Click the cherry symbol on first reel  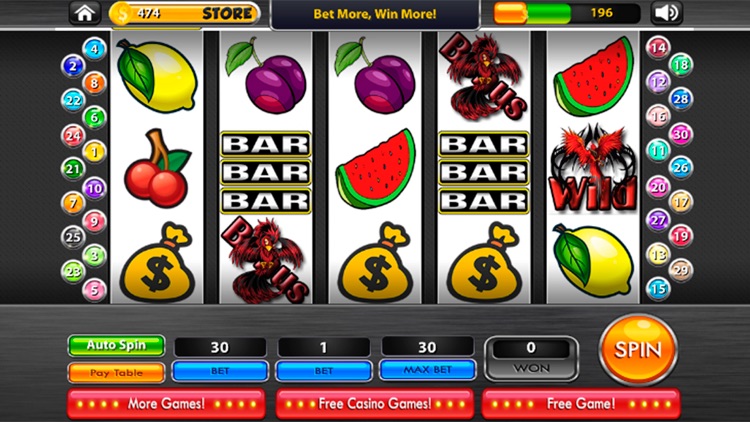[157, 168]
